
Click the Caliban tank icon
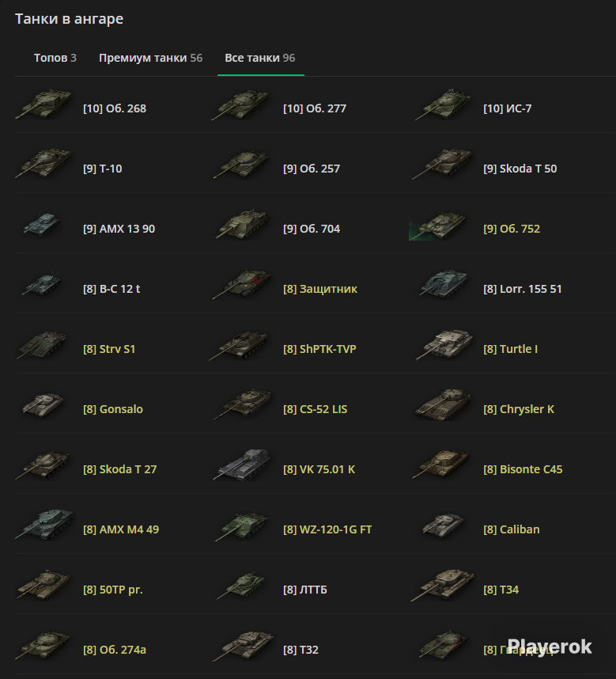click(x=443, y=525)
